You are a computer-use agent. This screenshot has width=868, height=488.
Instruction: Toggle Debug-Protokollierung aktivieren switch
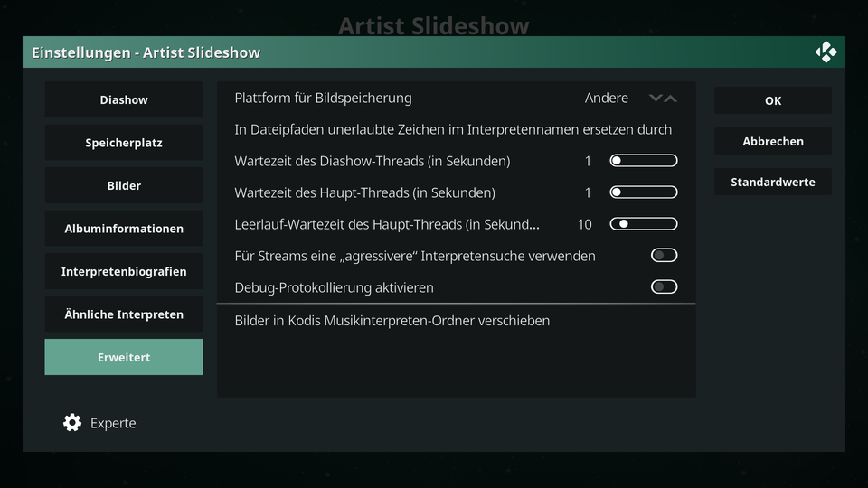tap(665, 286)
